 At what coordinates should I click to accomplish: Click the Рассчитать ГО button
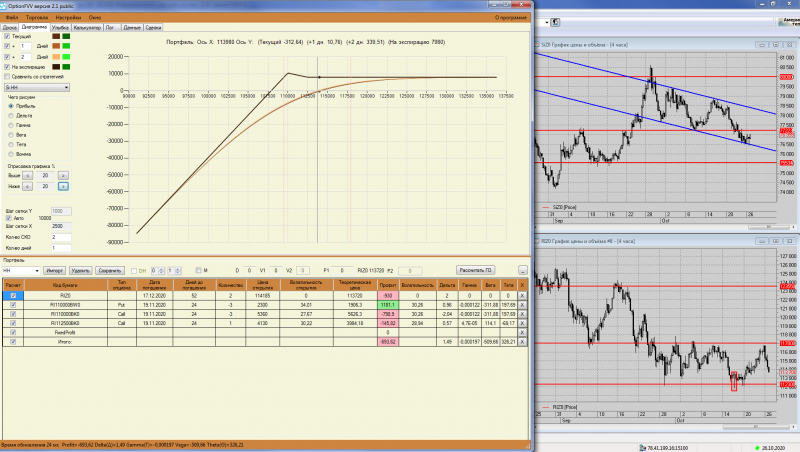(476, 270)
